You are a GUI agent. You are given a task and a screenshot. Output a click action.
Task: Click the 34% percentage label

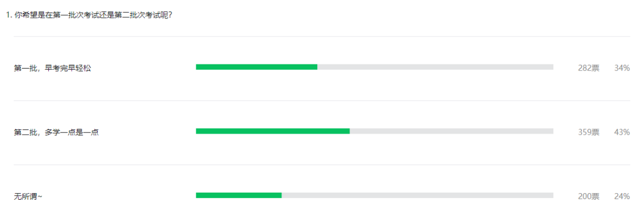point(622,68)
